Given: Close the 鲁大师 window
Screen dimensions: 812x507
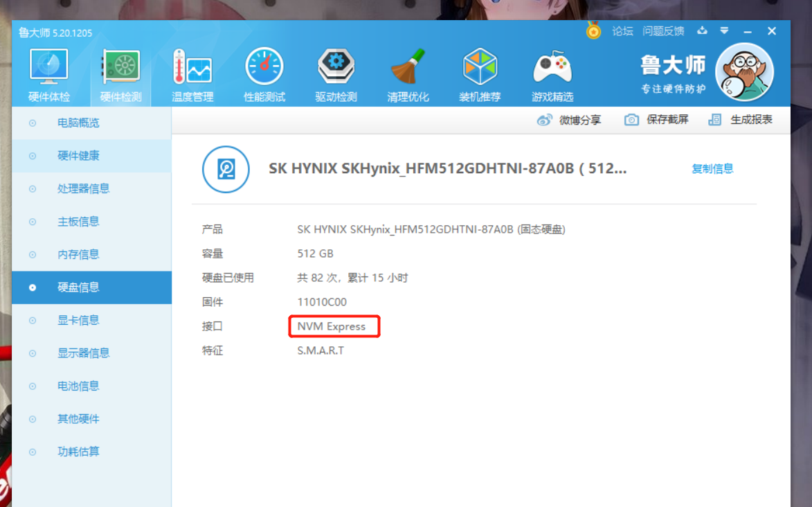Looking at the screenshot, I should click(x=772, y=31).
